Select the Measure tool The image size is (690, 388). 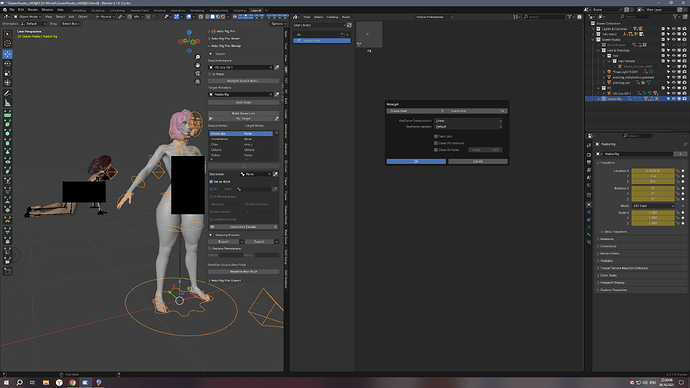click(7, 103)
